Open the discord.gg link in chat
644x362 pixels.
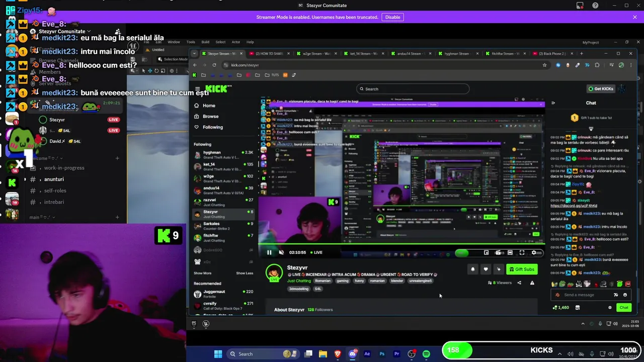coord(574,206)
